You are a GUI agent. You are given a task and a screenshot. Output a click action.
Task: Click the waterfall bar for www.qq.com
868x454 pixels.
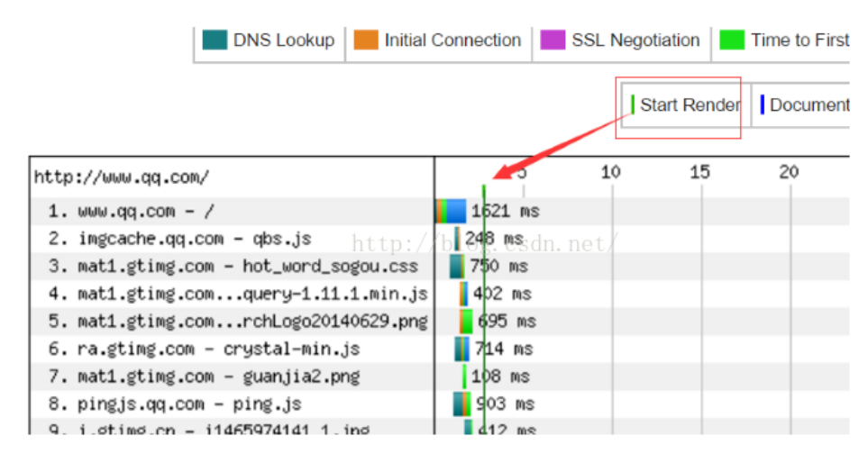tap(452, 212)
